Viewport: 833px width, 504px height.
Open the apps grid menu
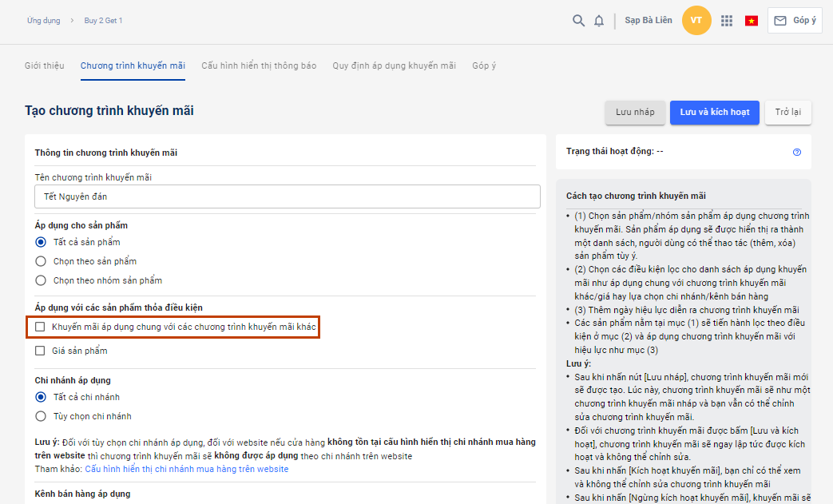[x=727, y=21]
